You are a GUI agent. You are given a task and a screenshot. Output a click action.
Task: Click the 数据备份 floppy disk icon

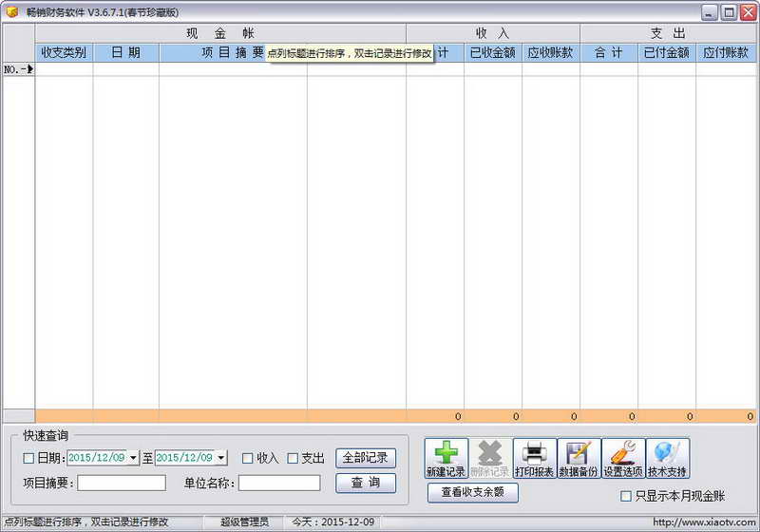(579, 458)
